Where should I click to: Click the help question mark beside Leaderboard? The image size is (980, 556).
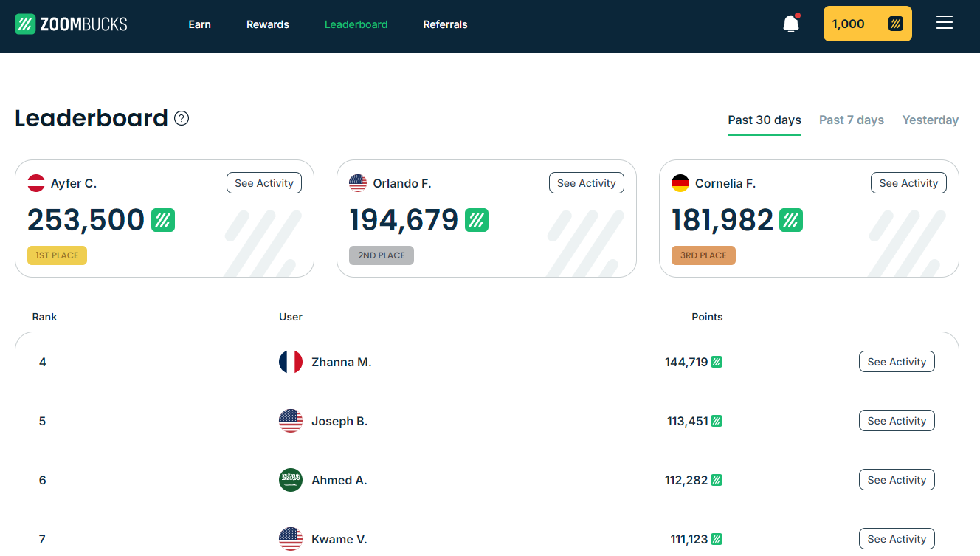pos(182,118)
